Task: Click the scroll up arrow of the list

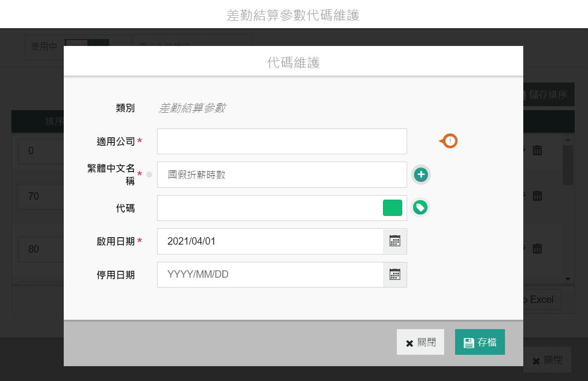Action: (x=568, y=140)
